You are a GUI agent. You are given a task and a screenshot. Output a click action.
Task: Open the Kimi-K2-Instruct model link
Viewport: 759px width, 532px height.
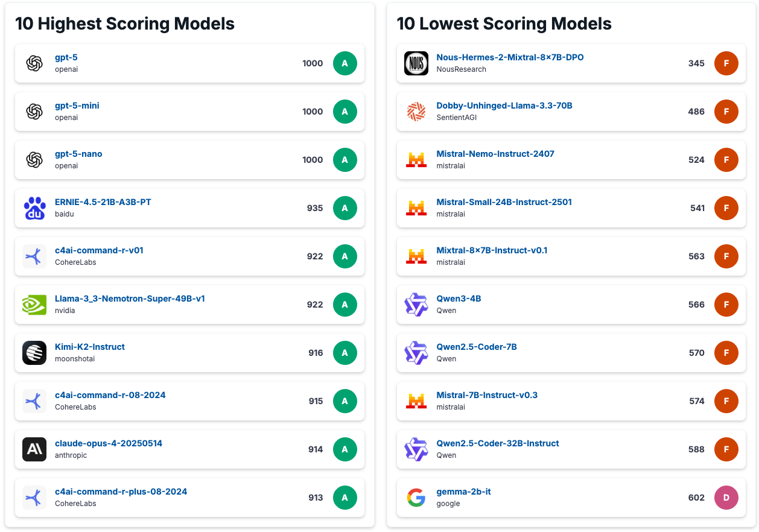click(90, 347)
